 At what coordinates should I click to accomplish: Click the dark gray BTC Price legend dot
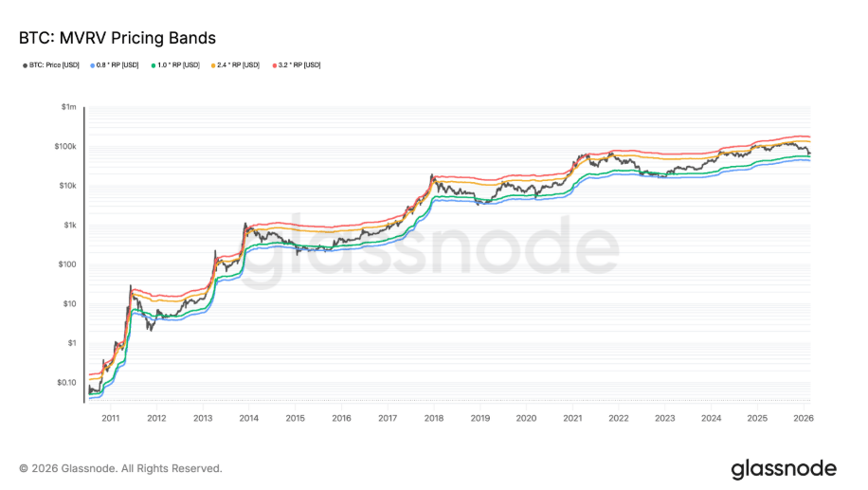[x=25, y=65]
